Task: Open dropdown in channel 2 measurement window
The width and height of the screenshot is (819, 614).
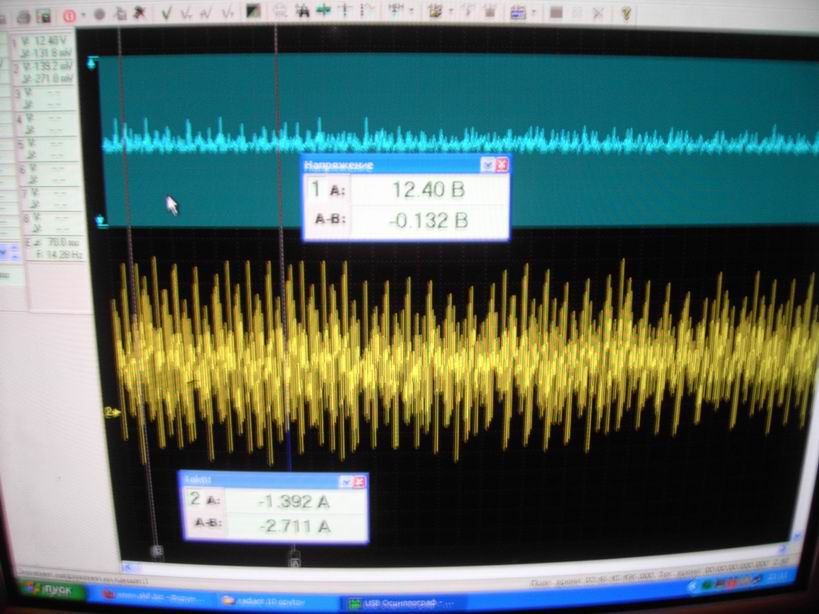Action: [x=345, y=482]
